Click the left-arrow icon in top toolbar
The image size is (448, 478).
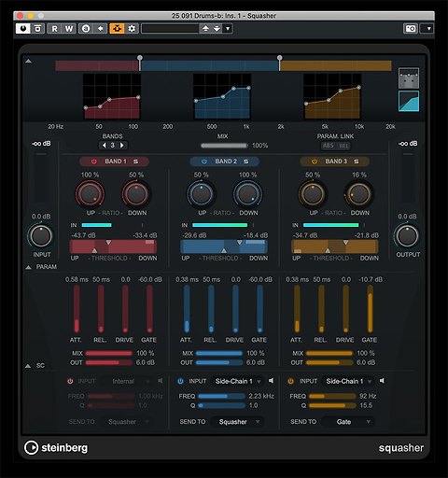pyautogui.click(x=100, y=29)
